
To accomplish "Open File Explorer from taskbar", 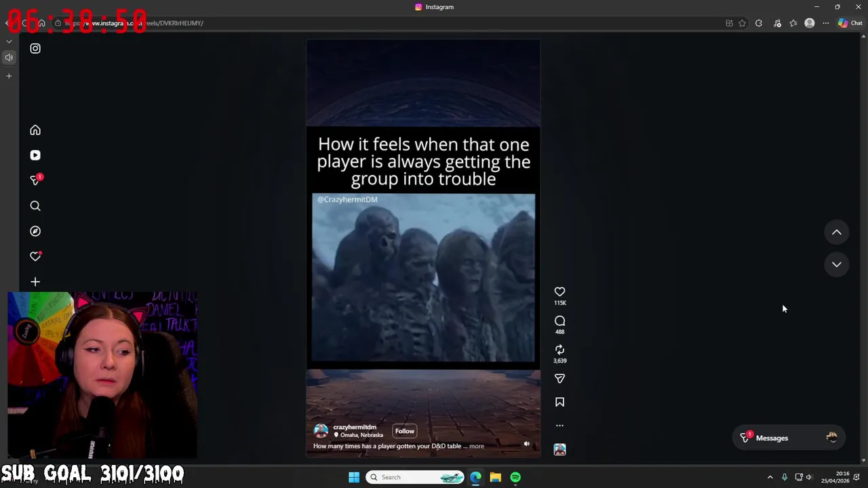I will point(496,477).
